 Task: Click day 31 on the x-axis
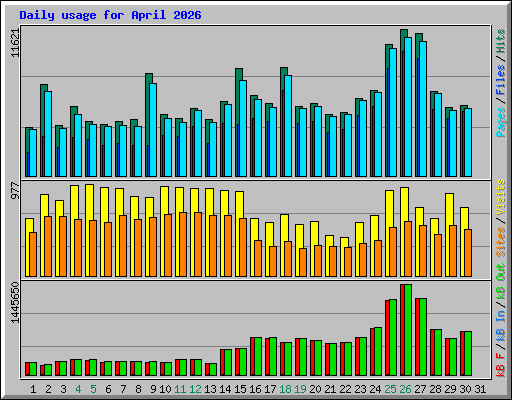click(480, 389)
